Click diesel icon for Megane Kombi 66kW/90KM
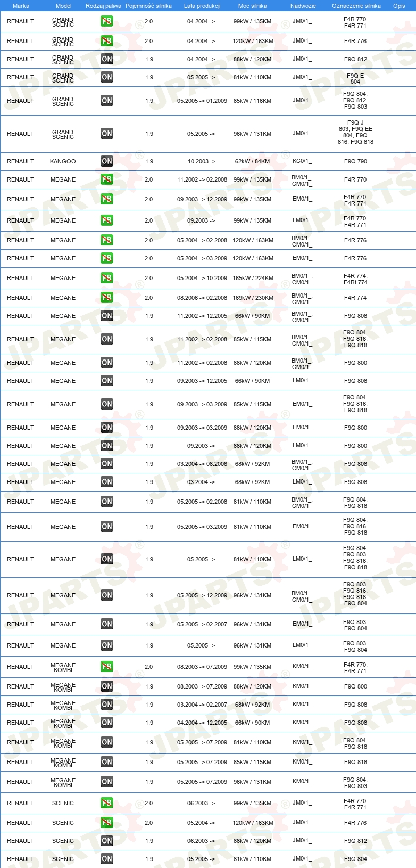 click(x=107, y=723)
